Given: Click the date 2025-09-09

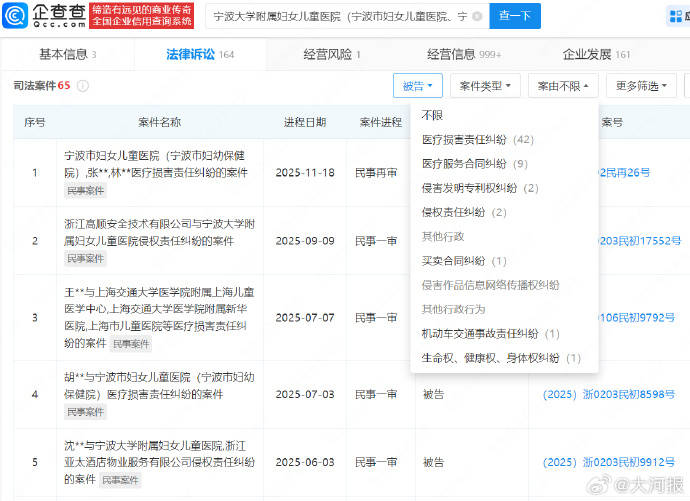Looking at the screenshot, I should coord(305,241).
